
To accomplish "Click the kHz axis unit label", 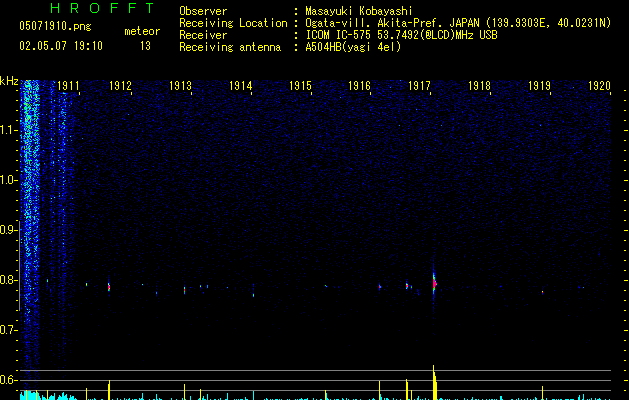I will [x=9, y=81].
